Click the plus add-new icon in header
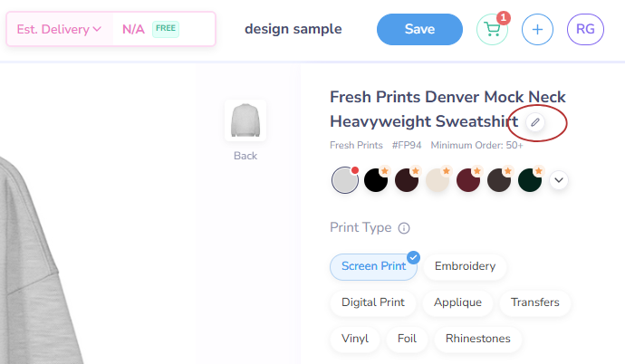The width and height of the screenshot is (625, 364). pyautogui.click(x=537, y=29)
